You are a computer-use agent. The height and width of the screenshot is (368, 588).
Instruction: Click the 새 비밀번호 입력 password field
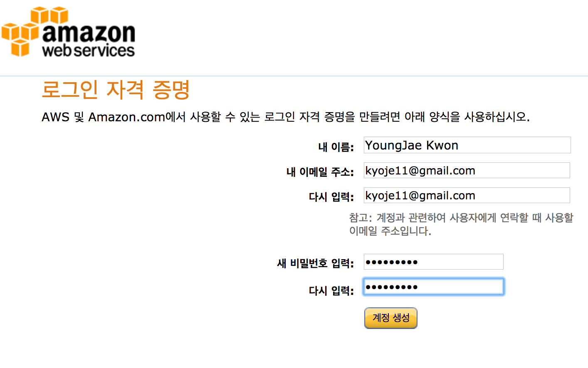pyautogui.click(x=433, y=262)
